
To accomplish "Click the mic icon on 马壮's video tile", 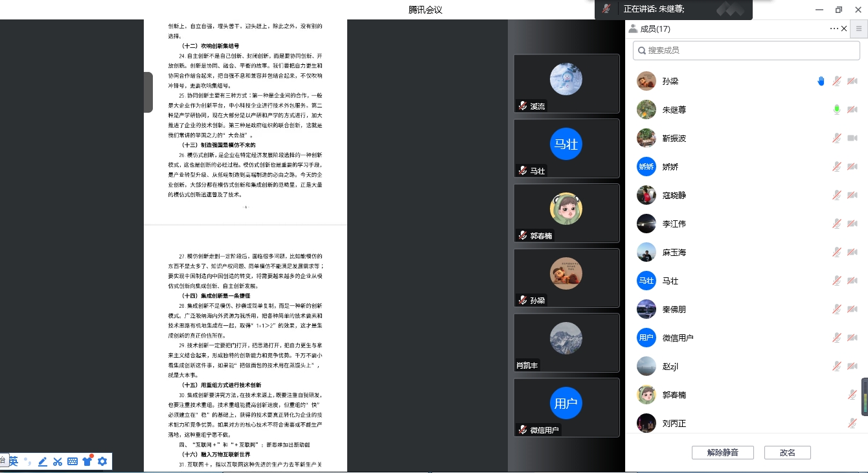I will click(522, 170).
